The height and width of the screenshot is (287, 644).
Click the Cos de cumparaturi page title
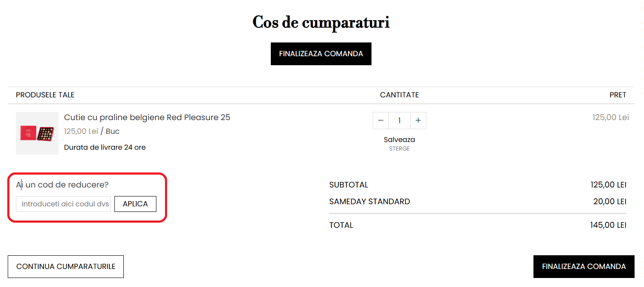click(321, 22)
